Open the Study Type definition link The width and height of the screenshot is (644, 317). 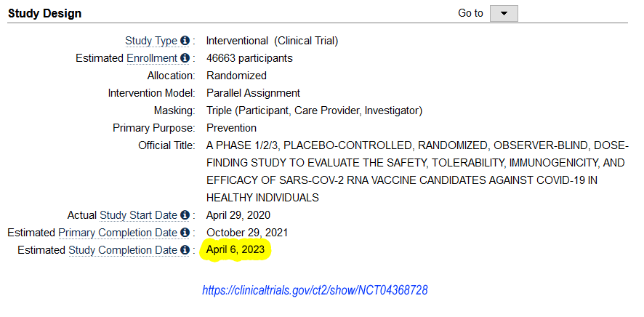(x=151, y=41)
